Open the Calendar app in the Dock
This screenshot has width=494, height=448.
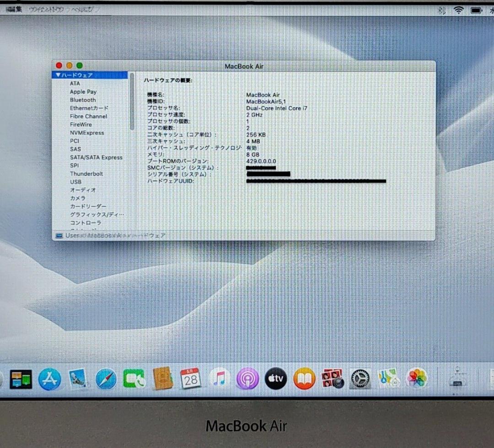pos(192,378)
